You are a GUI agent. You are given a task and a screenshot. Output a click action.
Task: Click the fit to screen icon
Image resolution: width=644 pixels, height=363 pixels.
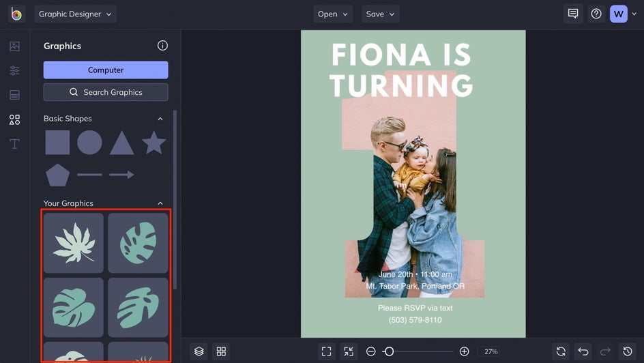[327, 351]
